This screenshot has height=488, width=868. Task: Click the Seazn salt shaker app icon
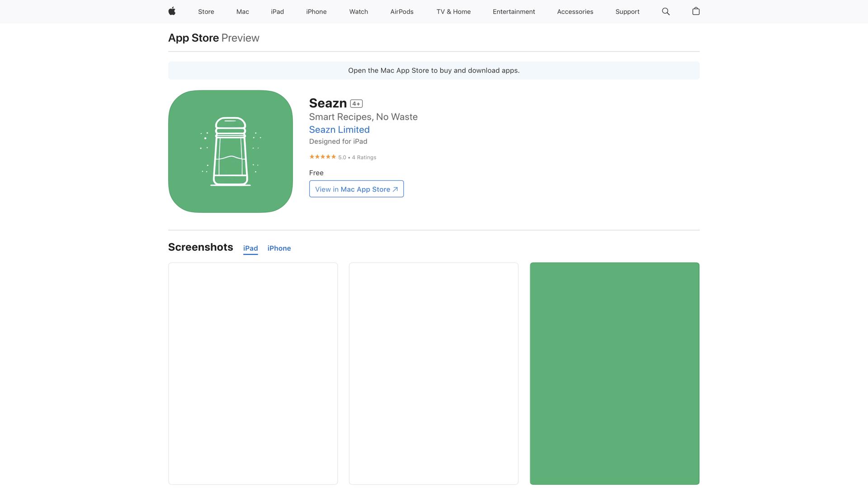(231, 151)
